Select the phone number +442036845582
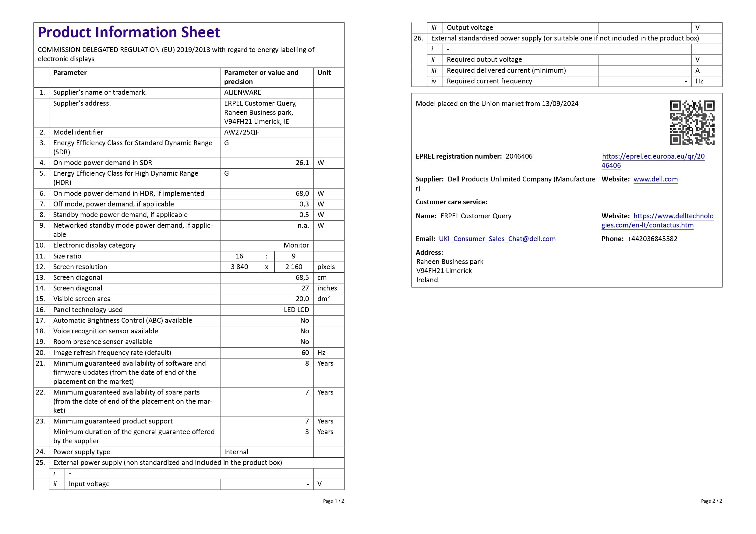The width and height of the screenshot is (756, 534). point(652,239)
